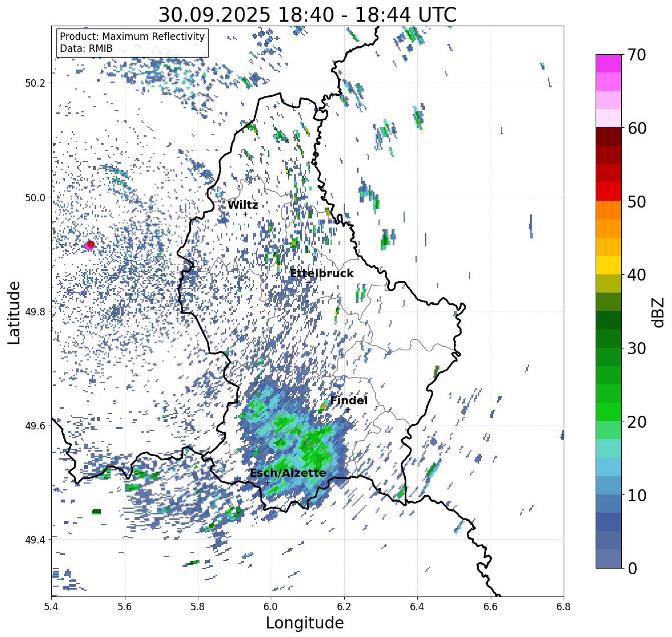Viewport: 672px width, 637px height.
Task: Click the Esch/Alzette city label
Action: pyautogui.click(x=288, y=473)
